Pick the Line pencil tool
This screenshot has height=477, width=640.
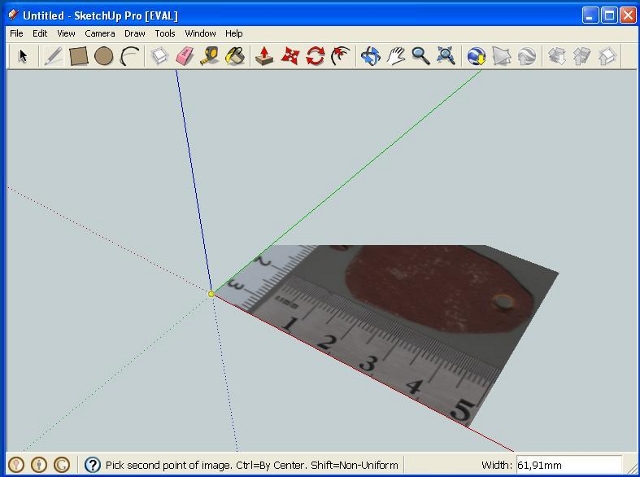[x=53, y=56]
